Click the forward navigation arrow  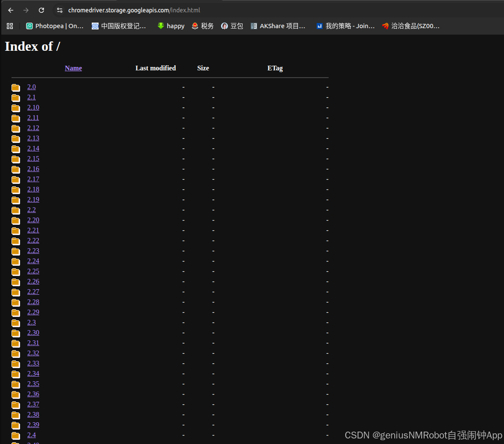click(26, 10)
